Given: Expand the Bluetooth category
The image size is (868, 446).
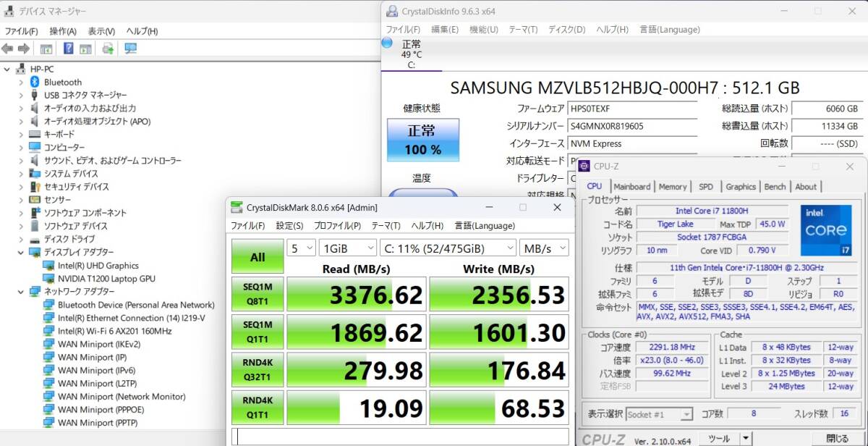Looking at the screenshot, I should pos(21,82).
